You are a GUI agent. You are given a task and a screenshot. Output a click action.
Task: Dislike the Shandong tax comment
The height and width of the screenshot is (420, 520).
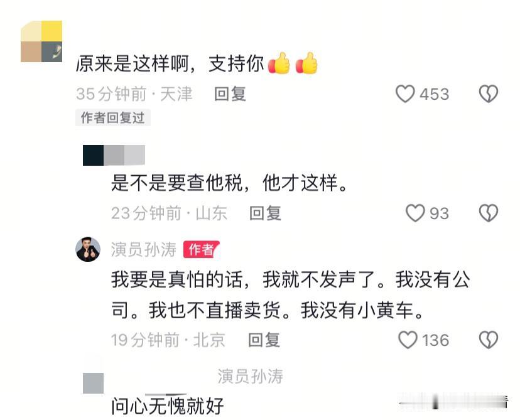pyautogui.click(x=488, y=213)
